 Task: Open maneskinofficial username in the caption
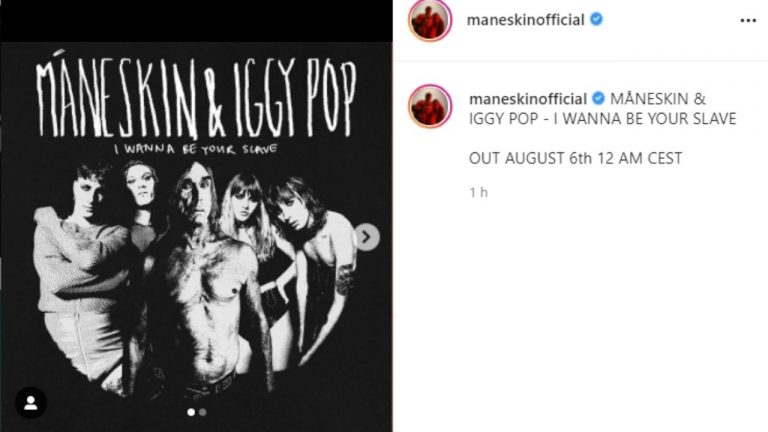coord(528,99)
